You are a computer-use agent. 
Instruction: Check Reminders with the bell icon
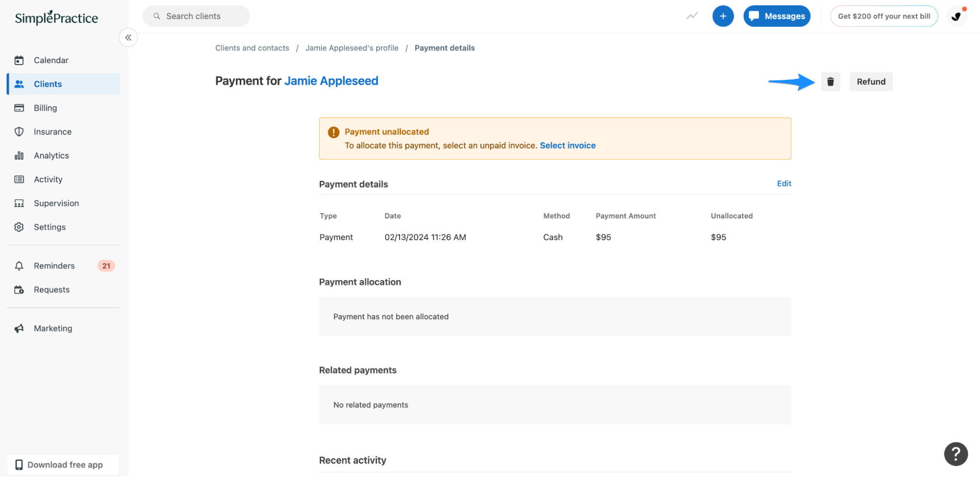coord(53,265)
